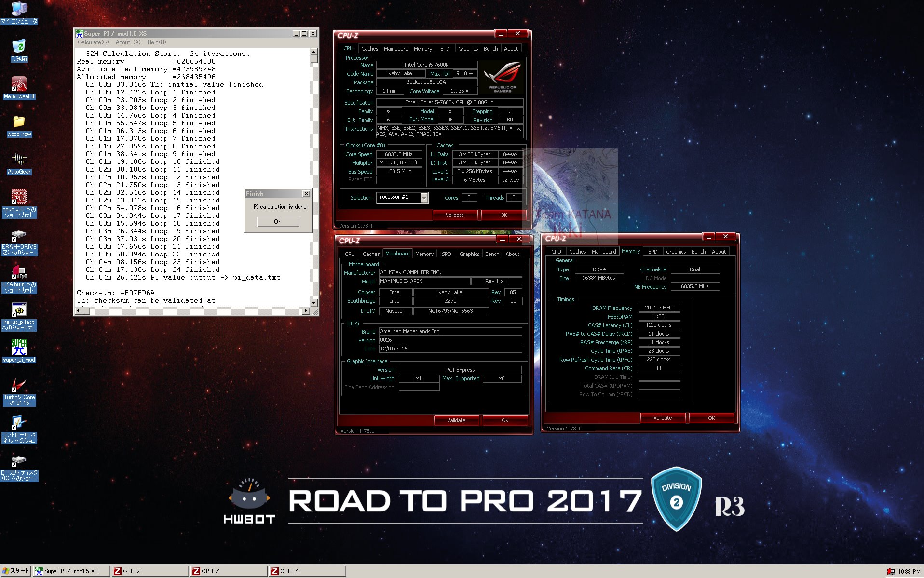924x578 pixels.
Task: Select Graphics tab in top CPU-Z window
Action: click(468, 49)
